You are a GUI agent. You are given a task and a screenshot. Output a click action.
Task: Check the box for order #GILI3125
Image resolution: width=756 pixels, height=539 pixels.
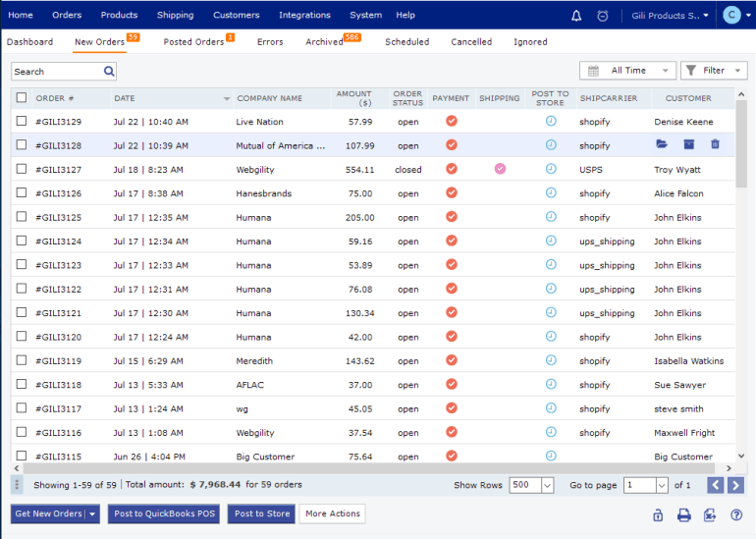coord(22,216)
